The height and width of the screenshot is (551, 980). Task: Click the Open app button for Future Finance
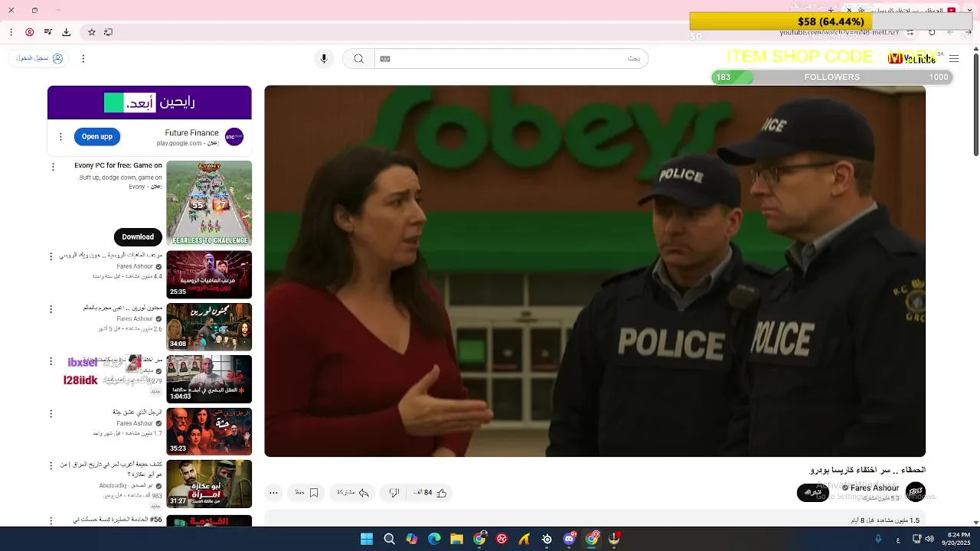click(x=97, y=137)
